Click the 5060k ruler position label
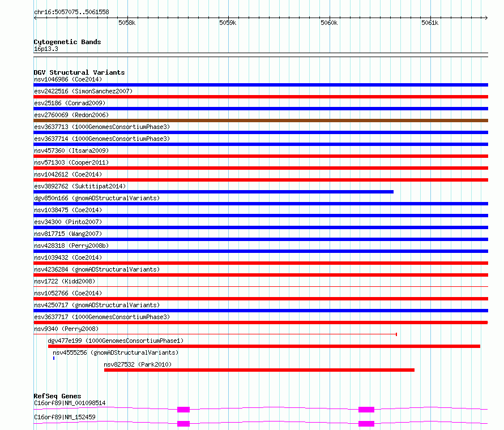The width and height of the screenshot is (504, 430). point(329,23)
